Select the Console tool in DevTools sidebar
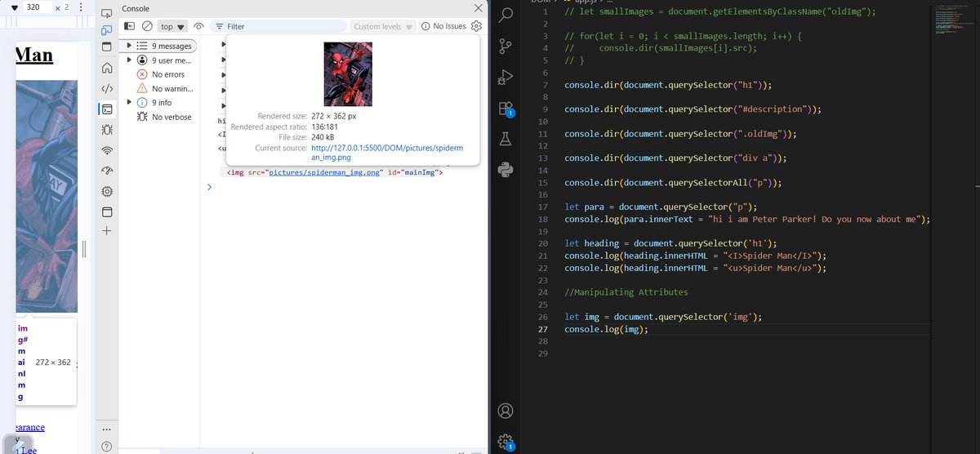This screenshot has width=980, height=454. point(107,109)
